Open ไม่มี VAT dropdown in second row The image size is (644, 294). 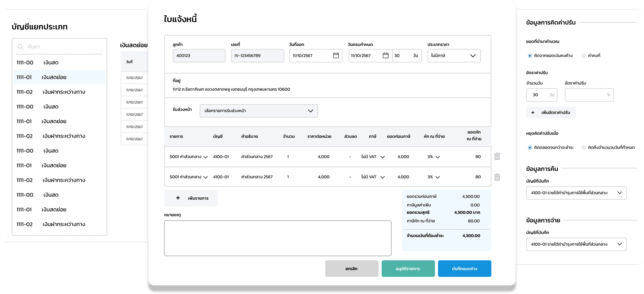(x=382, y=177)
